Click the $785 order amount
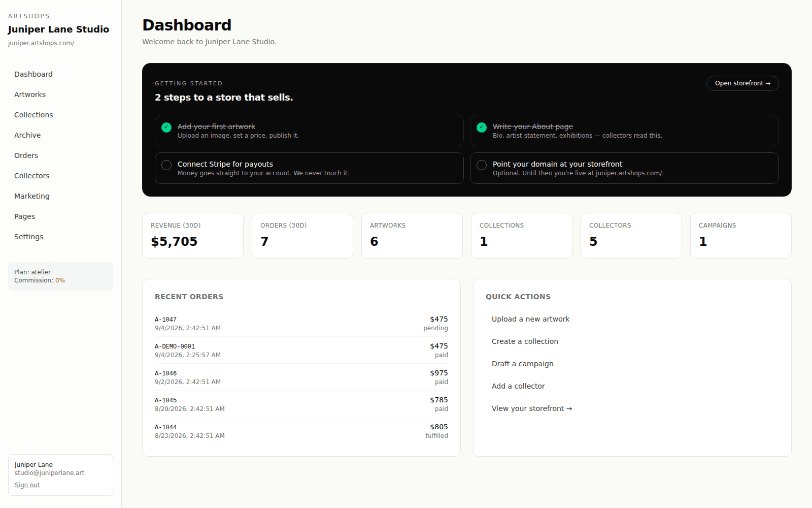This screenshot has width=812, height=508. 439,400
